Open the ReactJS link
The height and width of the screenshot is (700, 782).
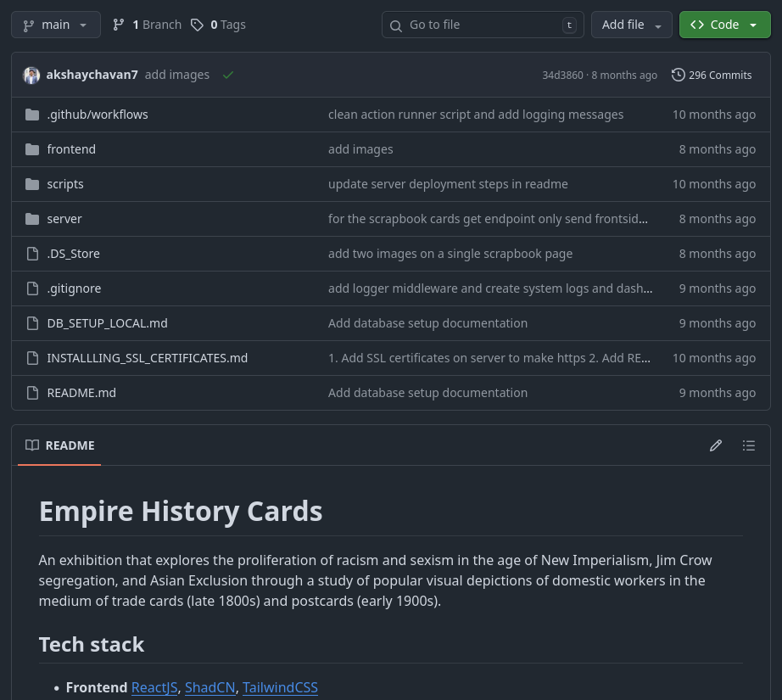tap(154, 687)
